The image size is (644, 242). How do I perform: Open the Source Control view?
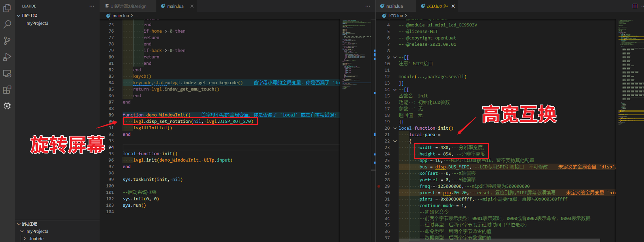(x=7, y=41)
